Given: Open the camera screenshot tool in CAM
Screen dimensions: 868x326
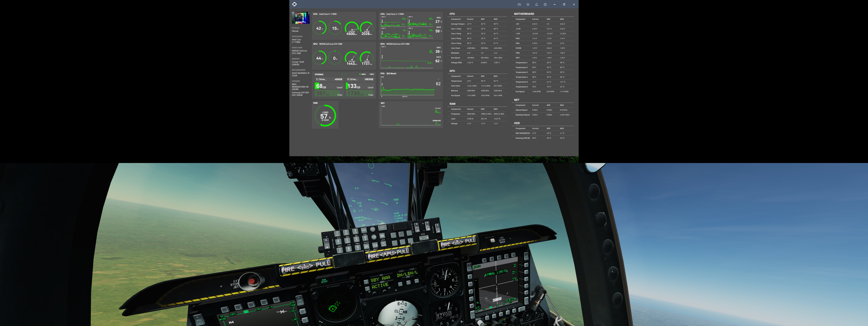Looking at the screenshot, I should 519,4.
